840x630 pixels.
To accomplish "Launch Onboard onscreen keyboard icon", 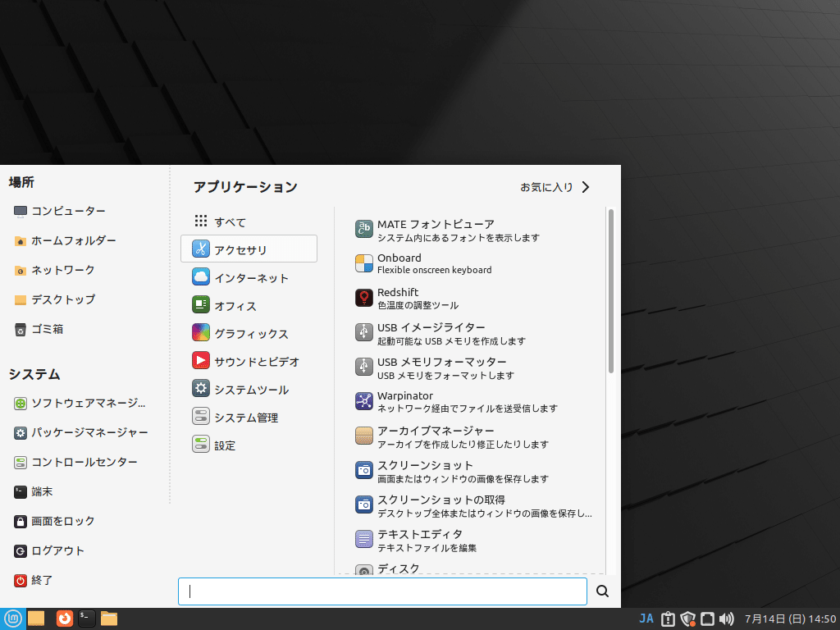I will pyautogui.click(x=363, y=263).
